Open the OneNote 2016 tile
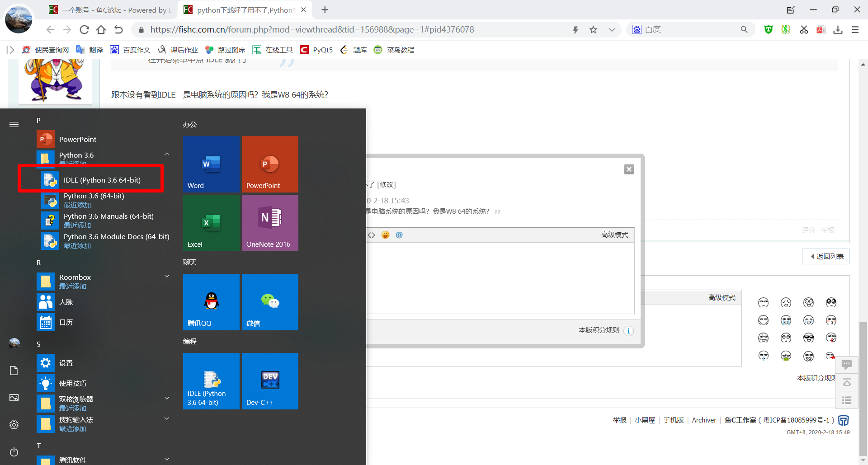The height and width of the screenshot is (465, 868). (x=270, y=223)
